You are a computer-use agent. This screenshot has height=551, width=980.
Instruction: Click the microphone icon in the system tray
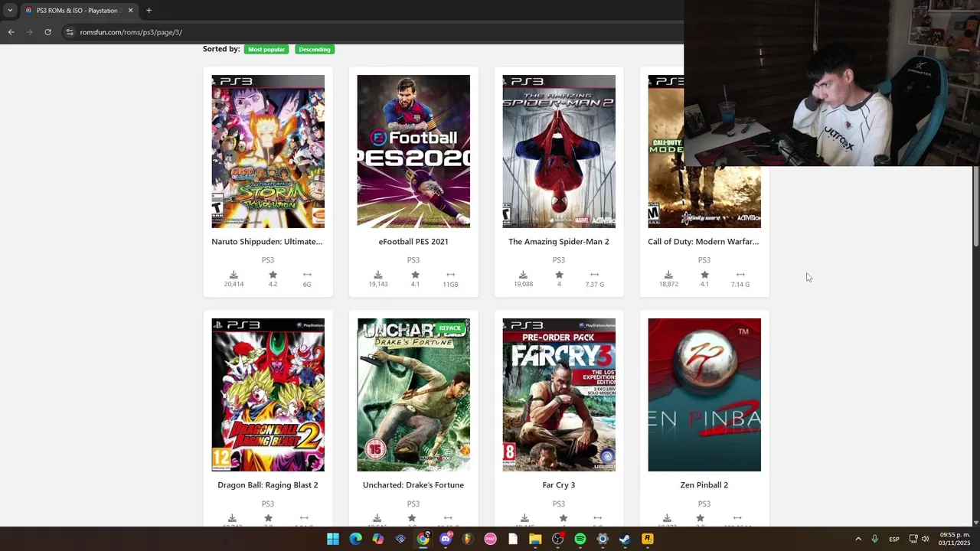coord(874,539)
